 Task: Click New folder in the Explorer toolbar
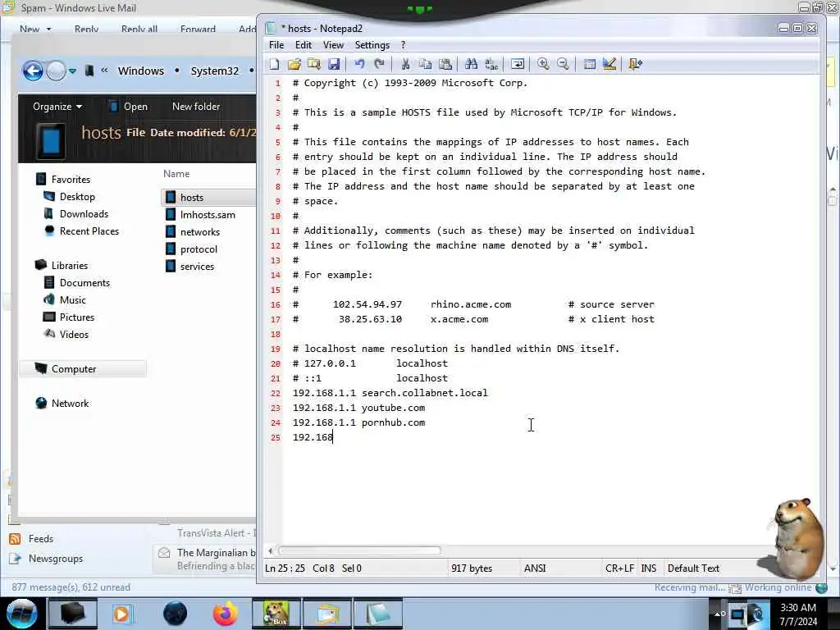pos(196,107)
